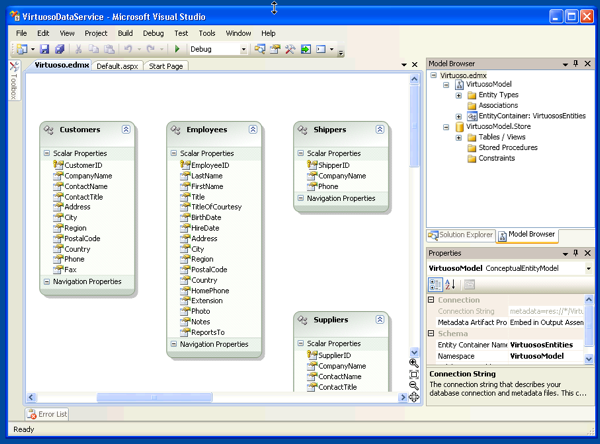
Task: Open the Build menu
Action: [x=125, y=33]
